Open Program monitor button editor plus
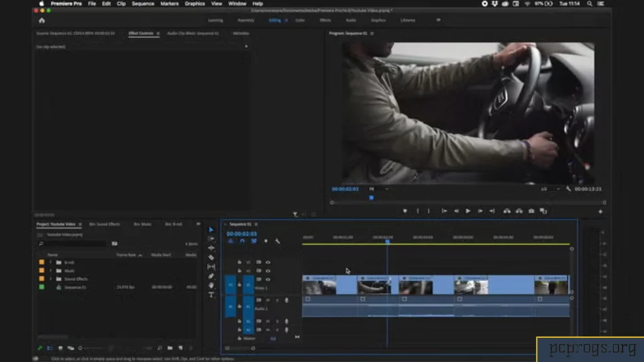Screen dimensions: 644x362 600,211
